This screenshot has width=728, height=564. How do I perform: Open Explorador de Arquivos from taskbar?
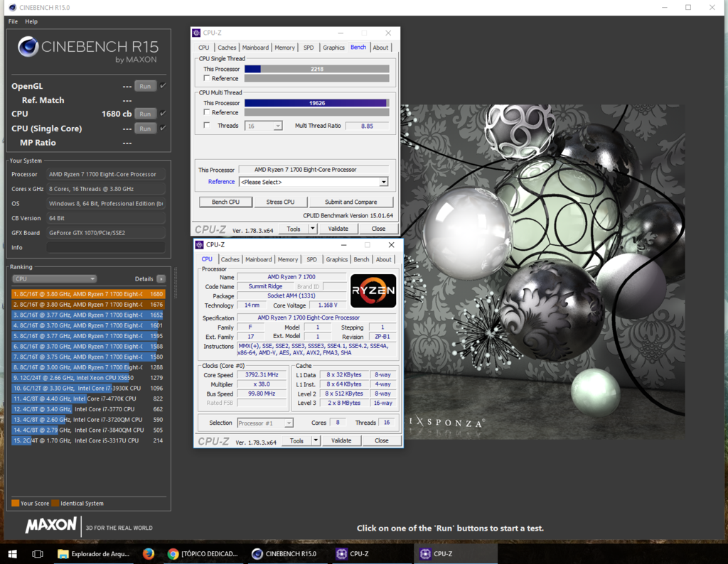tap(92, 553)
